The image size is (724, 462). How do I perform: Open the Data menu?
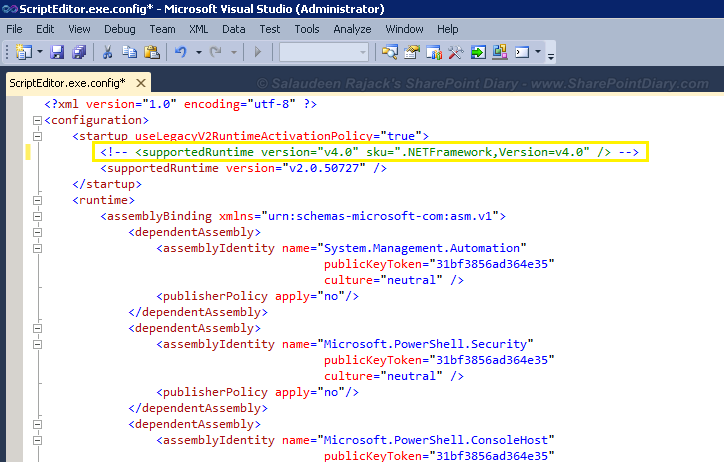coord(234,29)
